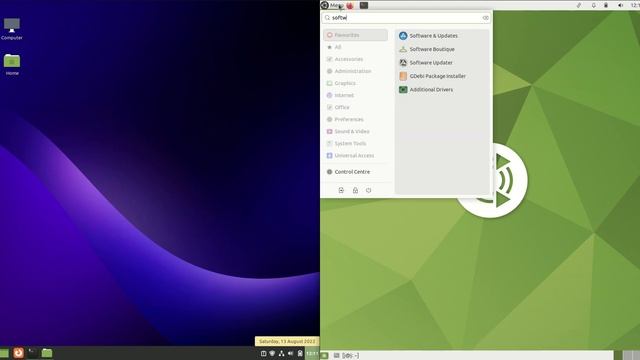Launch Software Boutique from the results
This screenshot has height=360, width=640.
[442, 49]
